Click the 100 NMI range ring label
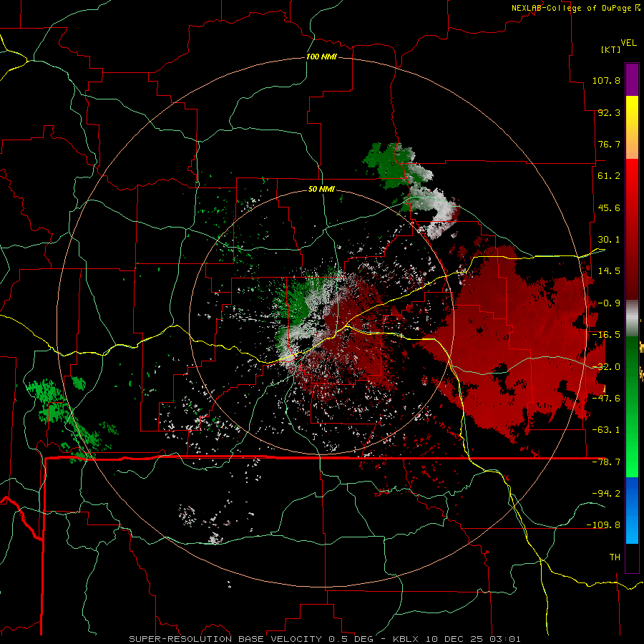The height and width of the screenshot is (644, 644). pos(321,57)
